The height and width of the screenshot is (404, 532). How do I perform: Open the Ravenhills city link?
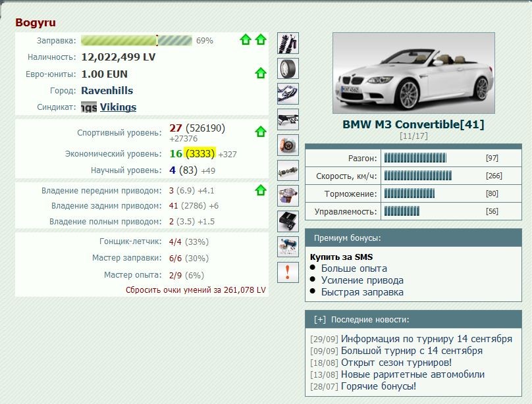[x=107, y=91]
